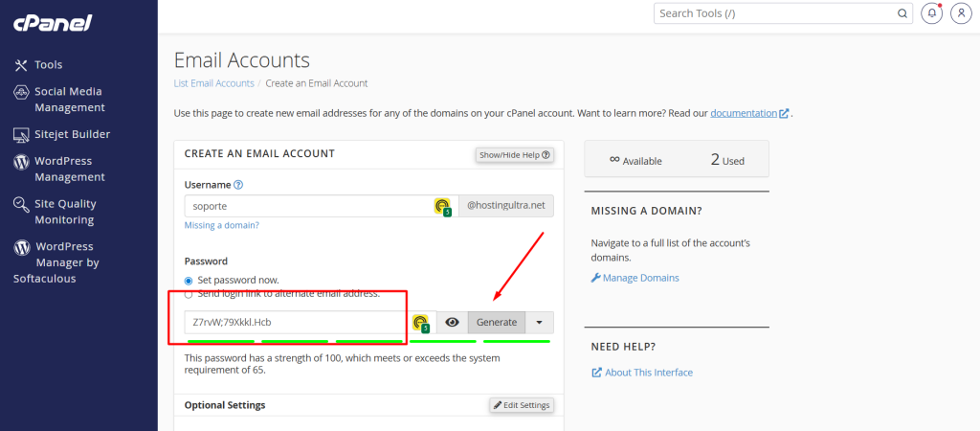This screenshot has width=980, height=431.
Task: Select 'Set password now' radio option
Action: click(189, 280)
